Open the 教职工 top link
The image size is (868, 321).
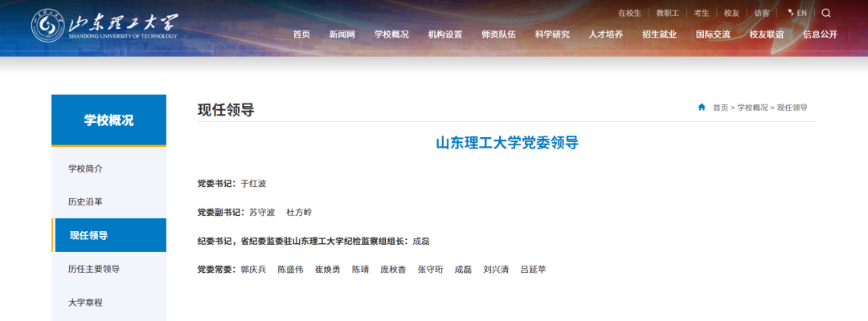668,14
